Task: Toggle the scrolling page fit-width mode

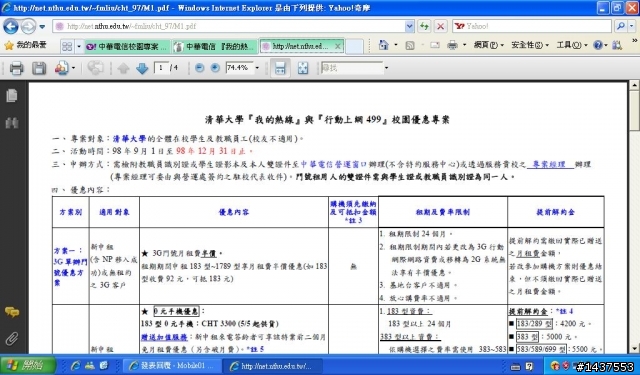Action: click(x=280, y=68)
